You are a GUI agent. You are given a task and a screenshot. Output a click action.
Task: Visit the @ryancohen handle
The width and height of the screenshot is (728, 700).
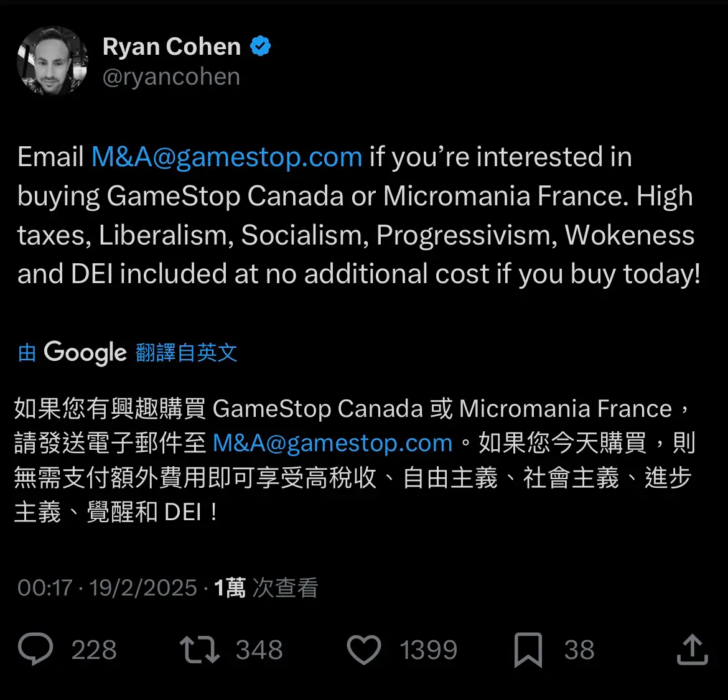click(171, 77)
